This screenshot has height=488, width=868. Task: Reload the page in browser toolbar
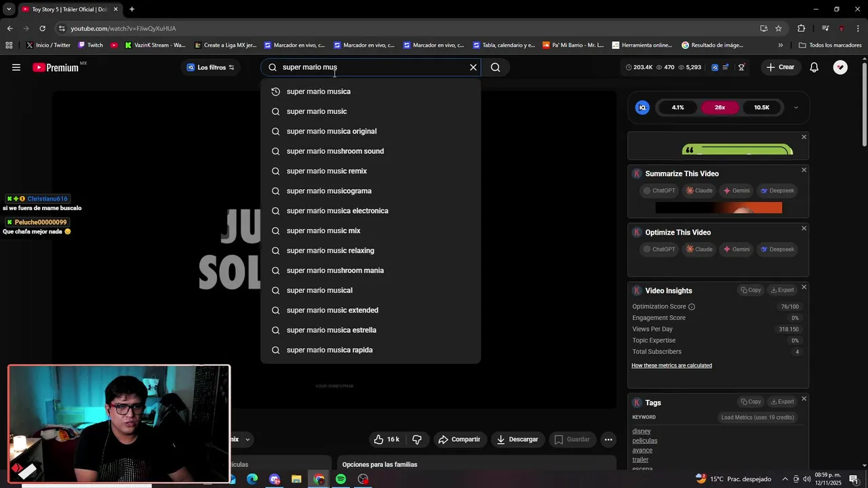42,28
